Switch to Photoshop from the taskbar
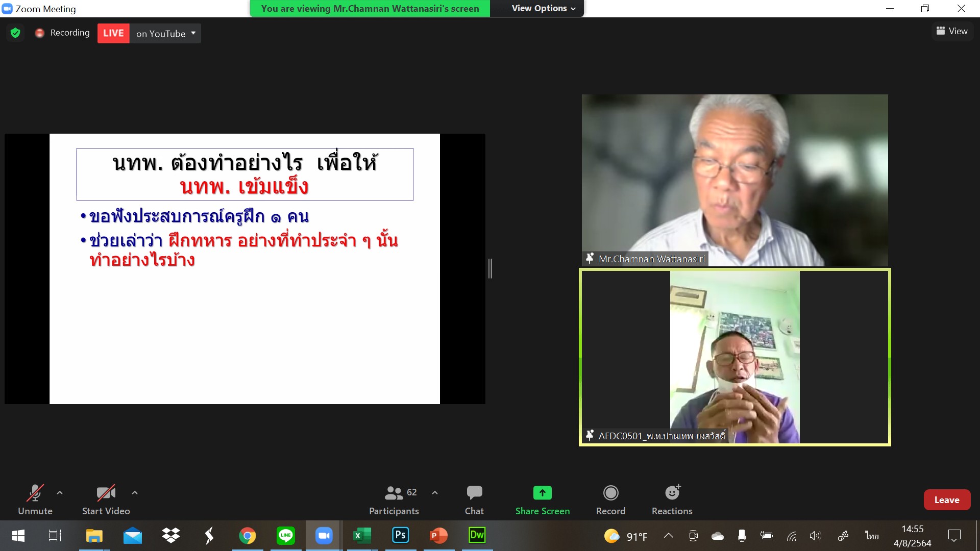This screenshot has height=551, width=980. pos(401,536)
